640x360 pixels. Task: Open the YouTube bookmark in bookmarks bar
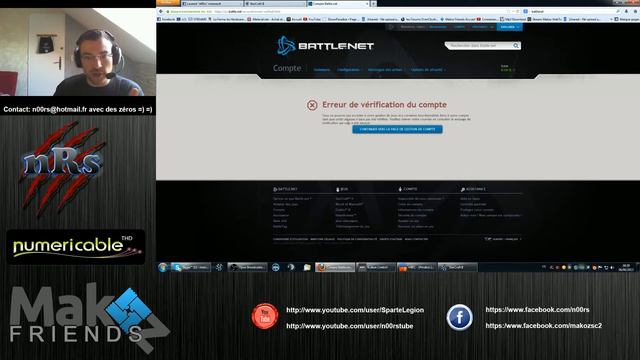(312, 19)
